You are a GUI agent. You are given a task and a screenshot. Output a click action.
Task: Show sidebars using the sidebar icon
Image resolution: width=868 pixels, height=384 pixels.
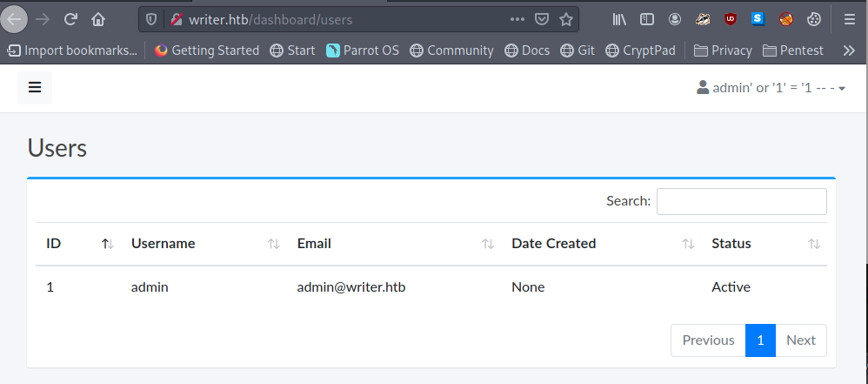click(646, 18)
